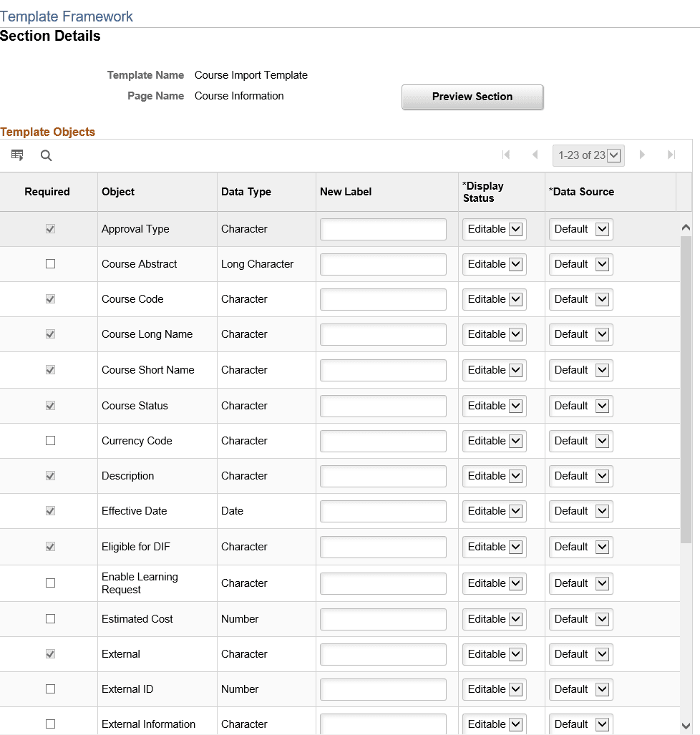The width and height of the screenshot is (700, 735).
Task: Click the previous page arrow icon
Action: (x=536, y=155)
